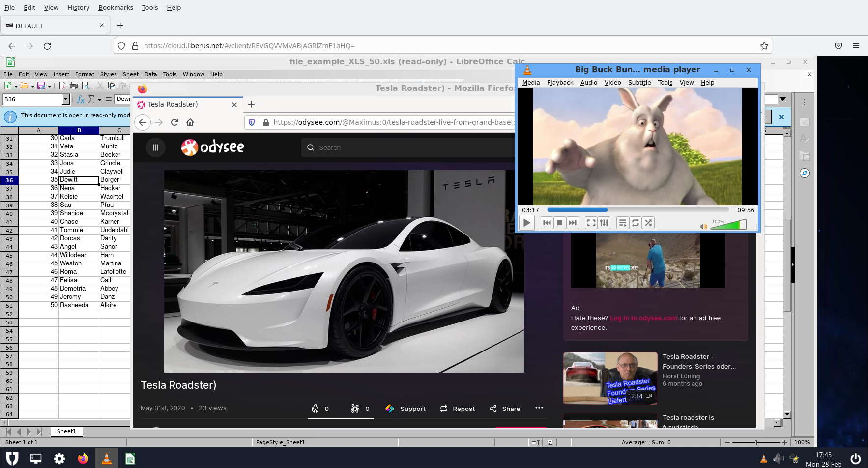Open VLC extended settings (equalizer icon)
This screenshot has height=468, width=868.
click(x=604, y=223)
